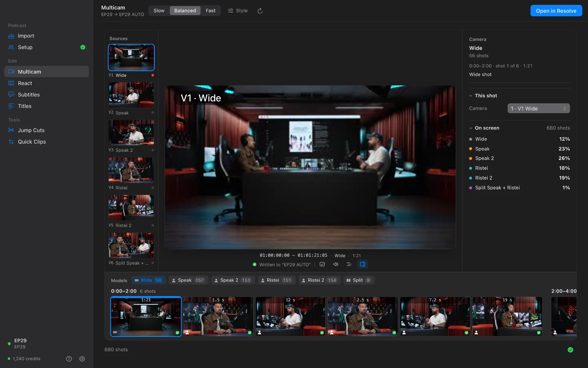The image size is (588, 368).
Task: Toggle the side panel layout icon
Action: point(363,264)
